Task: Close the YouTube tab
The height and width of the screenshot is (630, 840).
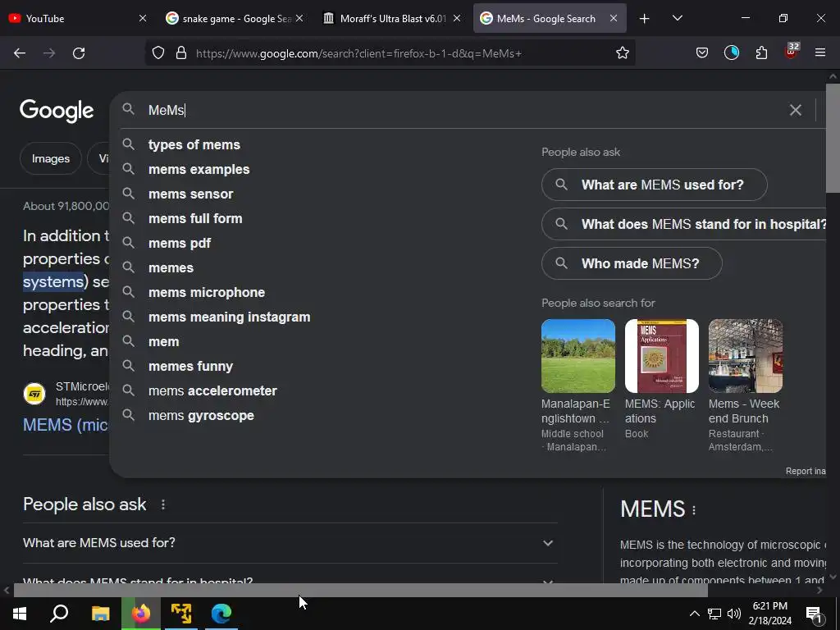Action: tap(143, 19)
